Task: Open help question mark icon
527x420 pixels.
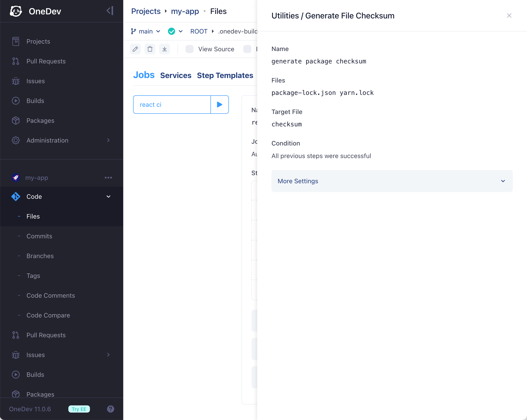Action: [x=110, y=409]
